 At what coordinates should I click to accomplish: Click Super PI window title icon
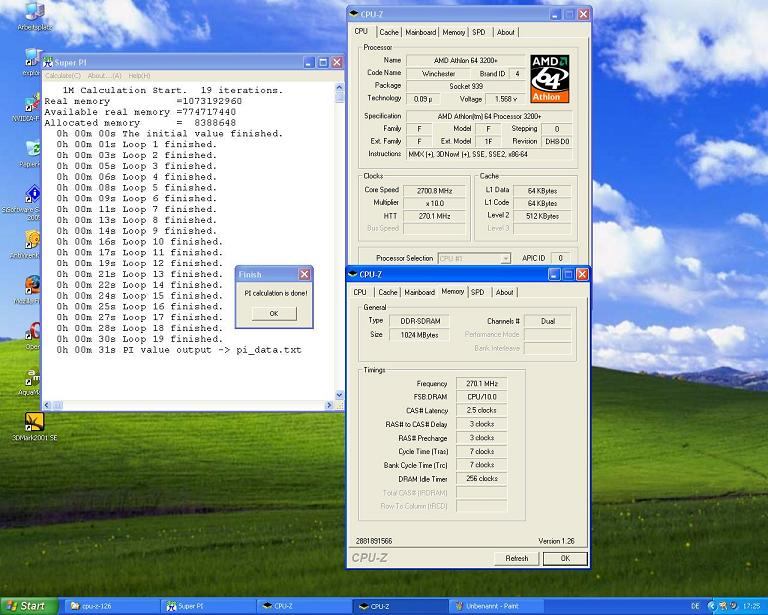[48, 63]
